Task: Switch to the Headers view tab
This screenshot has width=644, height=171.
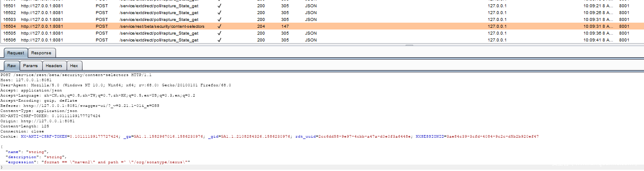Action: pyautogui.click(x=54, y=66)
